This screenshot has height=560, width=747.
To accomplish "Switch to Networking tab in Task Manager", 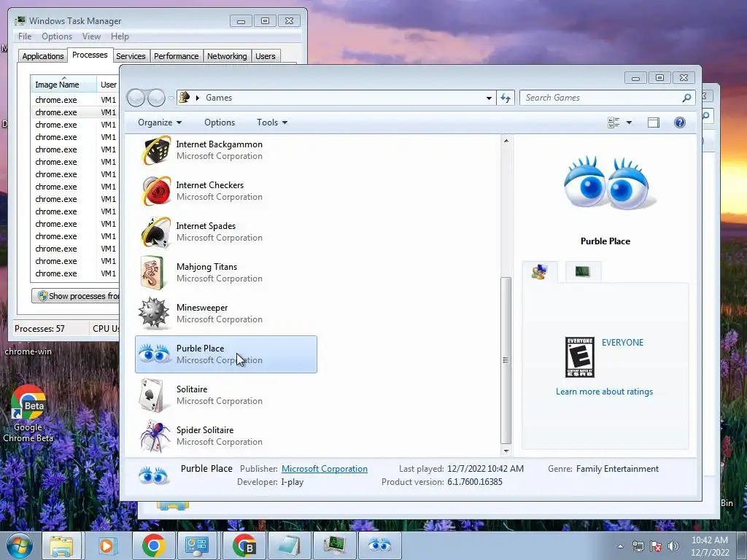I will tap(227, 56).
